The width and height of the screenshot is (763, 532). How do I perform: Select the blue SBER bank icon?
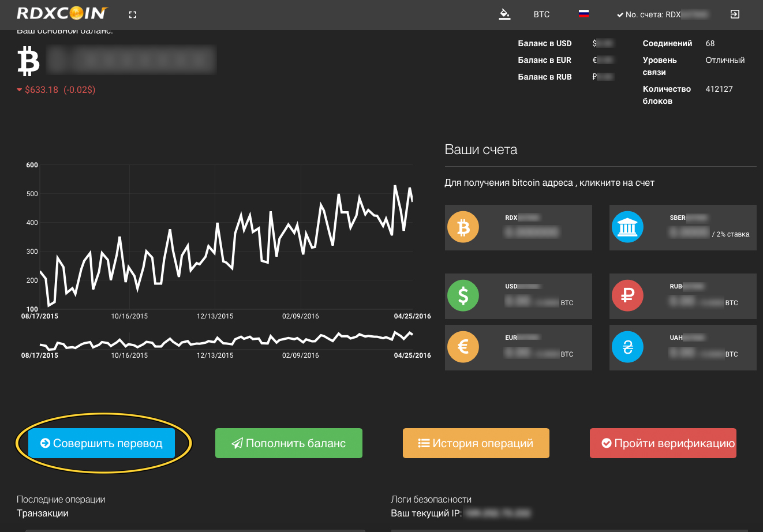pyautogui.click(x=627, y=227)
